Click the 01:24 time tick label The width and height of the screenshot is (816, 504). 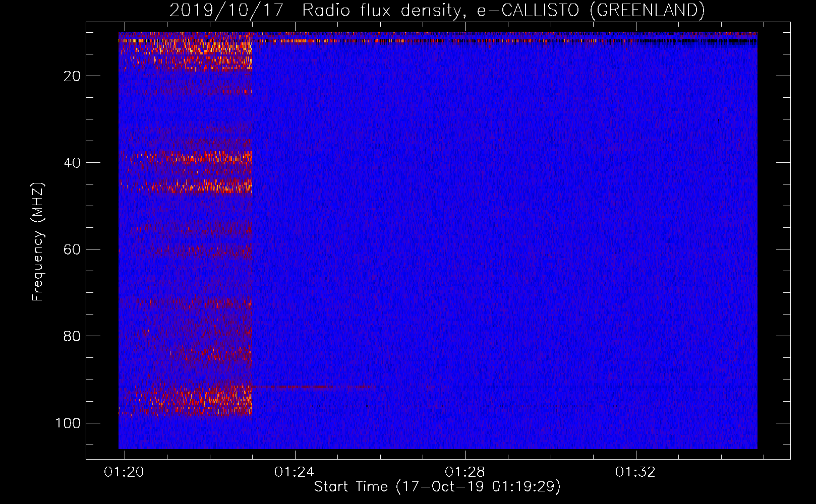pos(295,472)
